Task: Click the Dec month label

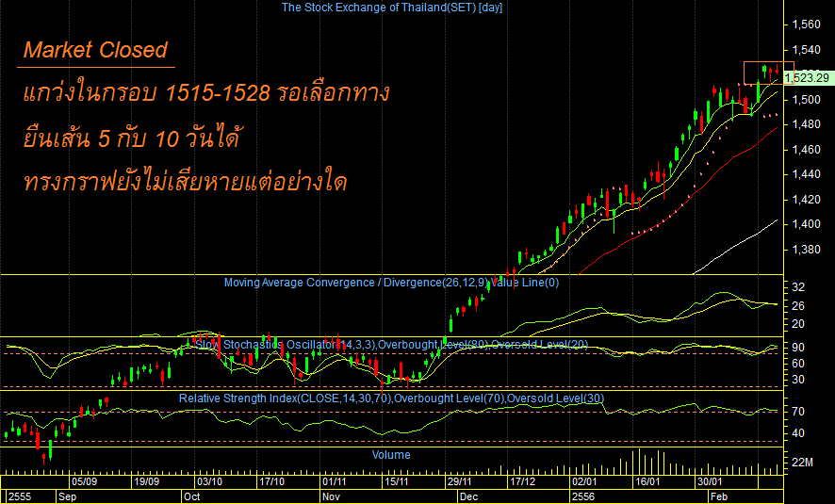Action: coord(468,496)
